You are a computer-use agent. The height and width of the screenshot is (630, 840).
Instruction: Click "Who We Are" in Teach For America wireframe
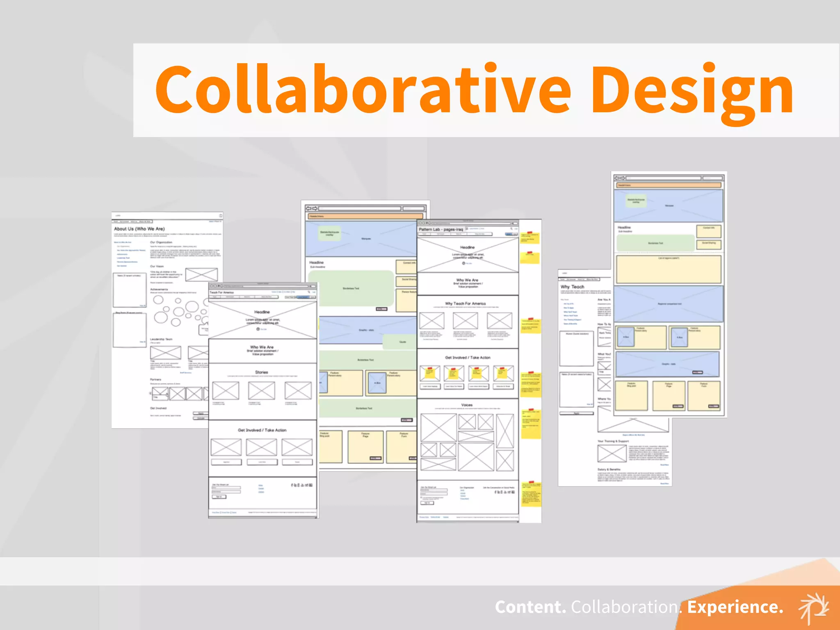click(262, 347)
